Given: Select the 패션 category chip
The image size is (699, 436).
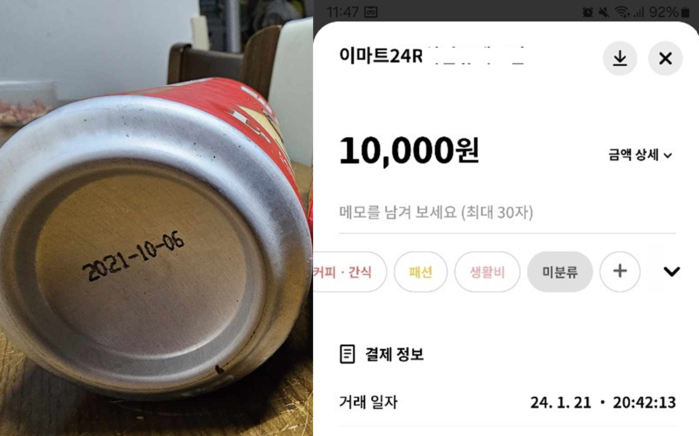Looking at the screenshot, I should click(x=420, y=271).
